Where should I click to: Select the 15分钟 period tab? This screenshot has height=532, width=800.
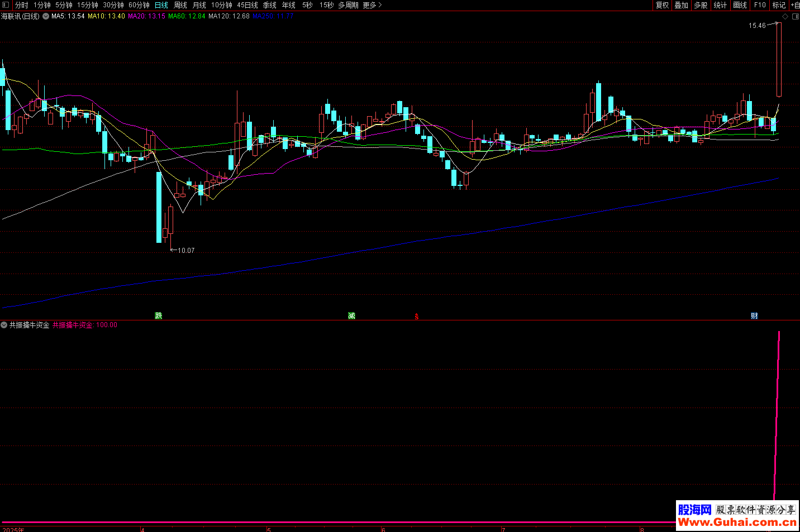[88, 5]
